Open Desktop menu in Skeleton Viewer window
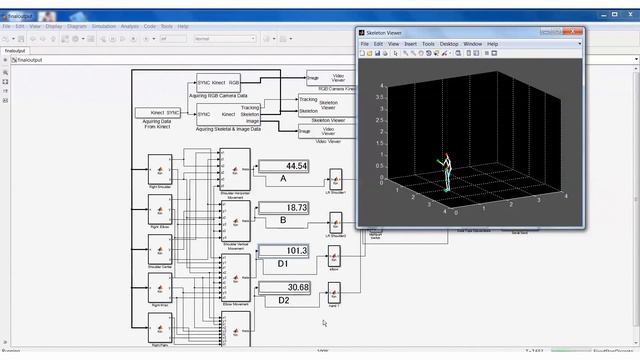The height and width of the screenshot is (360, 640). 449,44
